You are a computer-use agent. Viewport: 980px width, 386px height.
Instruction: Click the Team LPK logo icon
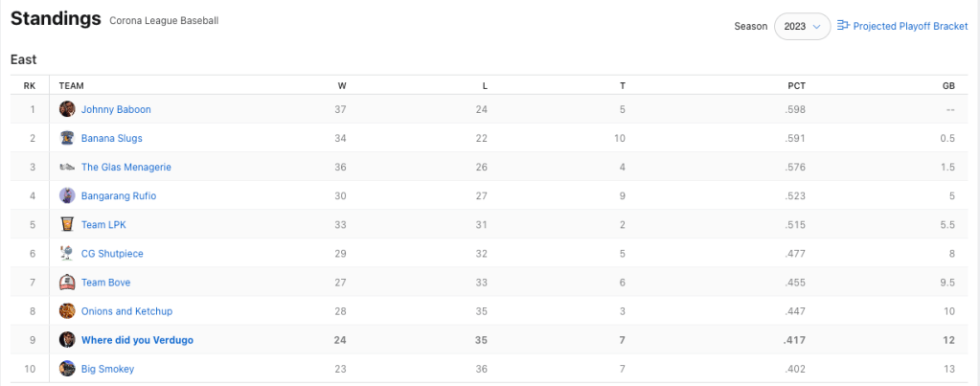tap(67, 225)
